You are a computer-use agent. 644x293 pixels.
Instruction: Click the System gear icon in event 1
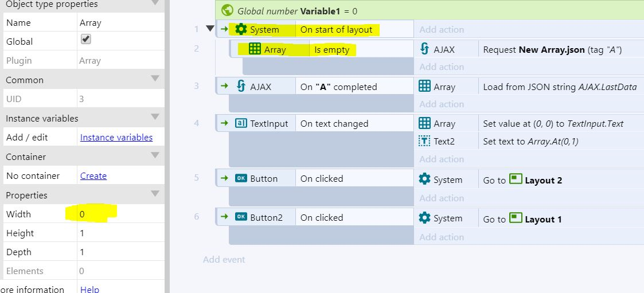pos(241,29)
